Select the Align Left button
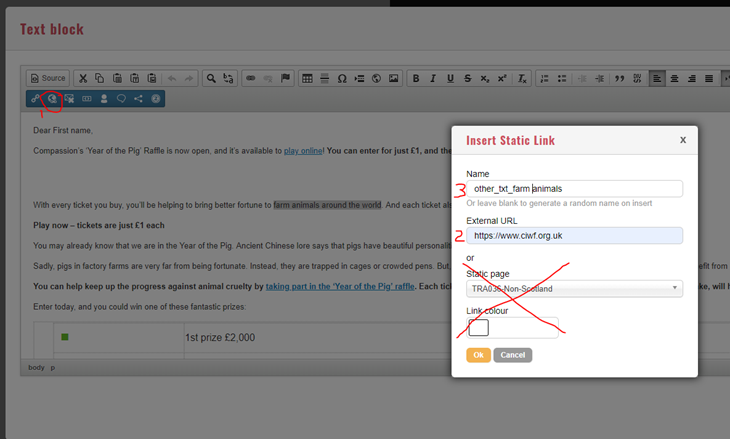 click(x=657, y=78)
